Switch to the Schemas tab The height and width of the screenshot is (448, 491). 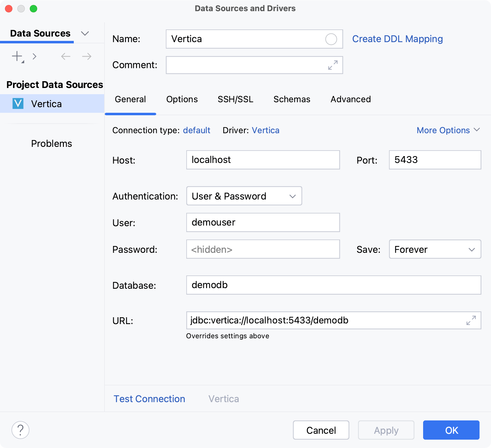pyautogui.click(x=292, y=99)
